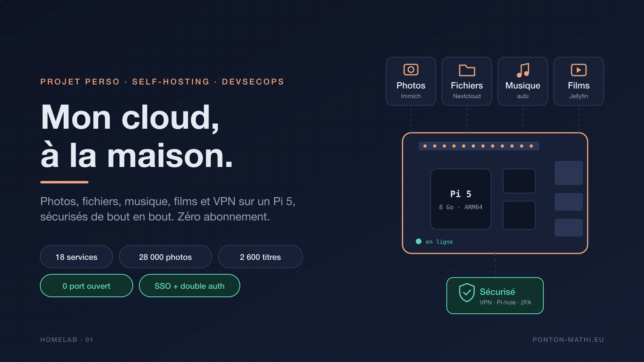Click the VPN · Pi-hole · 2FA subtitle

coord(506,302)
